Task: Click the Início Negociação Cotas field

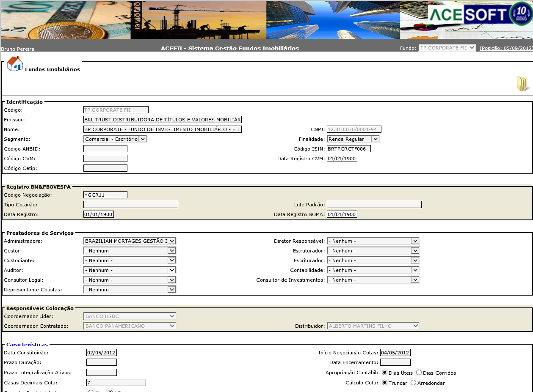Action: (x=395, y=353)
